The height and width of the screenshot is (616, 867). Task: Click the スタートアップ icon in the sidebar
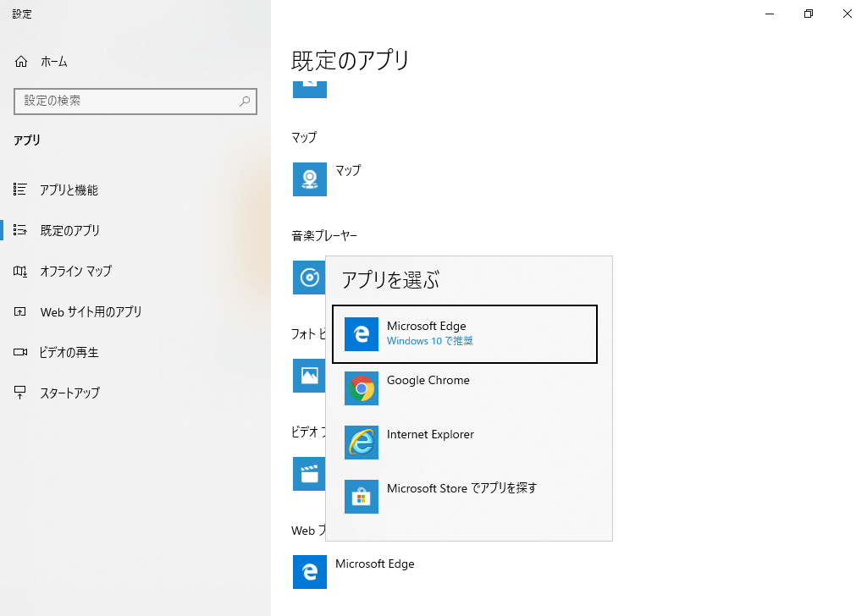point(21,393)
